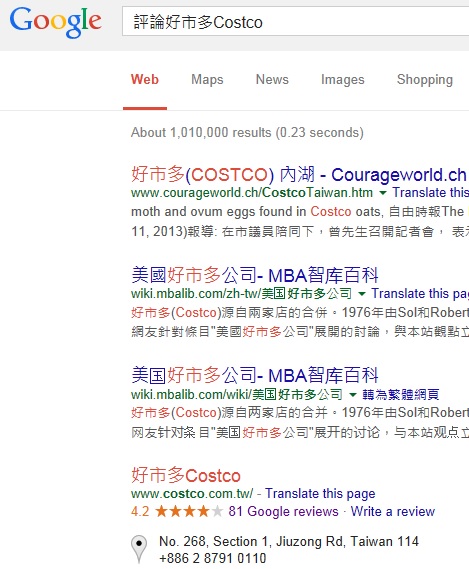The width and height of the screenshot is (469, 569).
Task: Open the Images tab
Action: tap(343, 79)
